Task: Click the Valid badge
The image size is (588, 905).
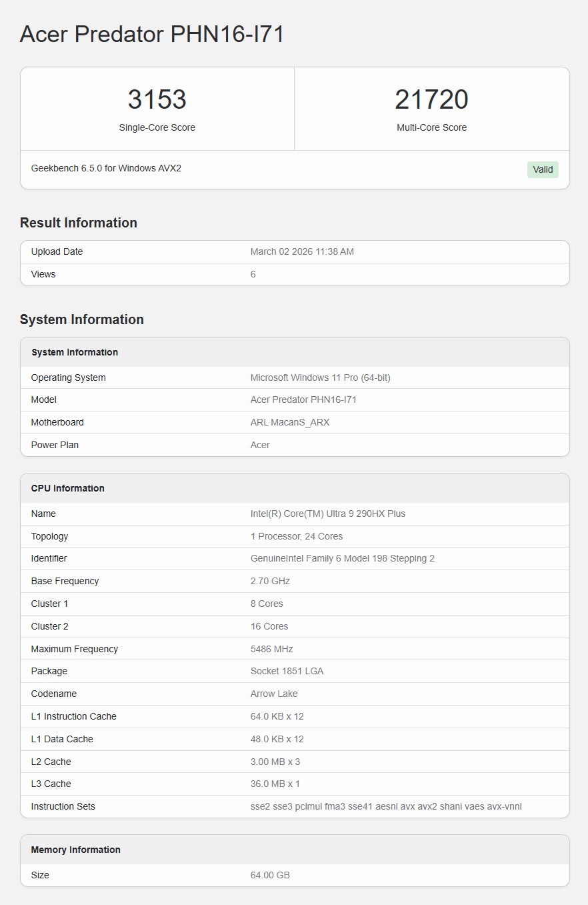Action: click(x=543, y=169)
